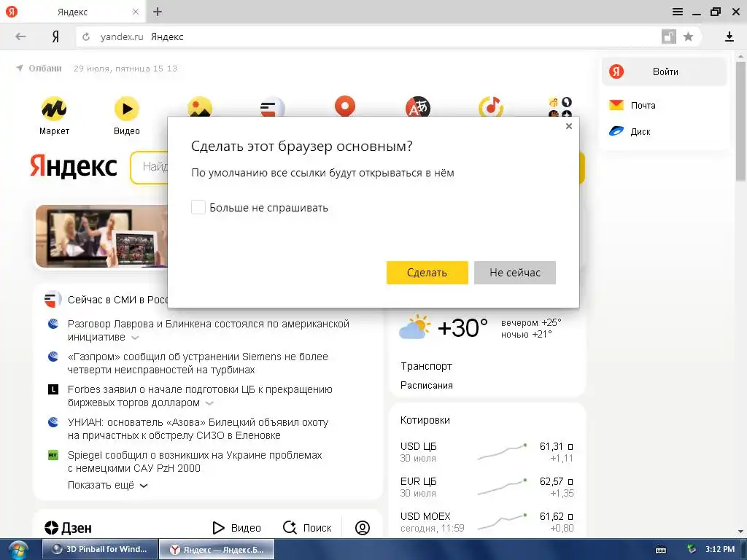
Task: Open the video promo thumbnail
Action: coord(101,236)
